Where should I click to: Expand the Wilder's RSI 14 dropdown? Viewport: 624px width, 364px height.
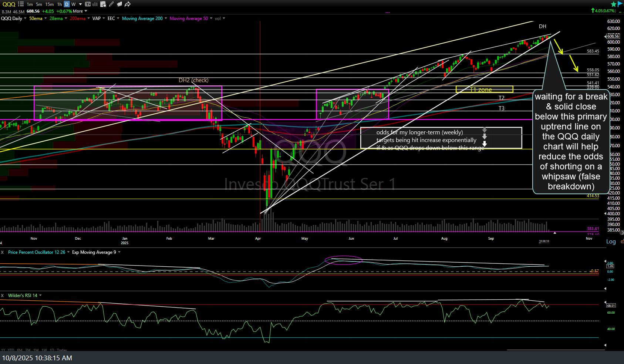(40, 296)
